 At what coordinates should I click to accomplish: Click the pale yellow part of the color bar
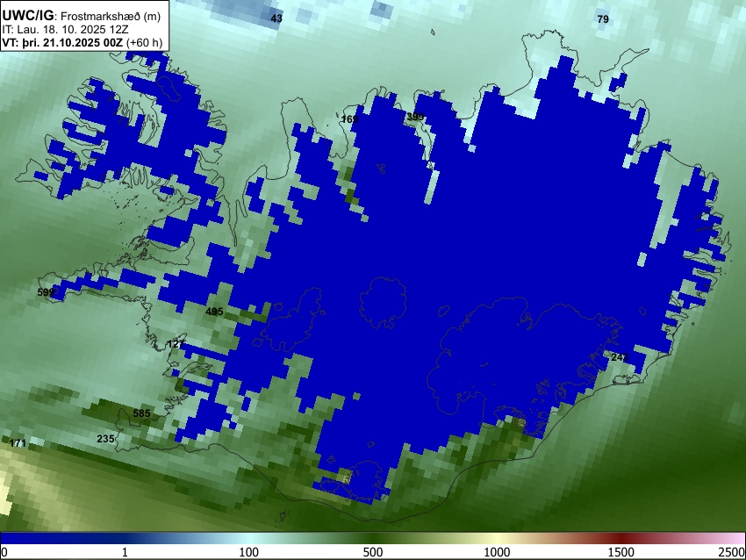[x=497, y=538]
